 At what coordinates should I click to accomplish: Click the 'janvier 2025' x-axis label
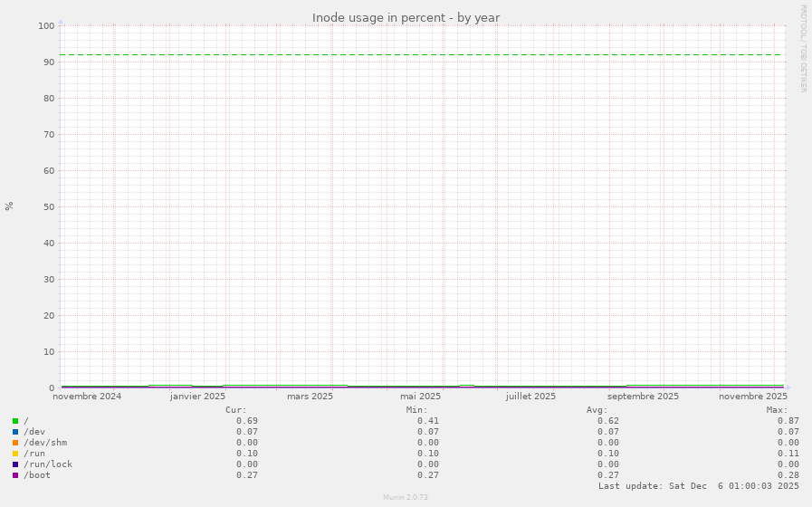[198, 397]
